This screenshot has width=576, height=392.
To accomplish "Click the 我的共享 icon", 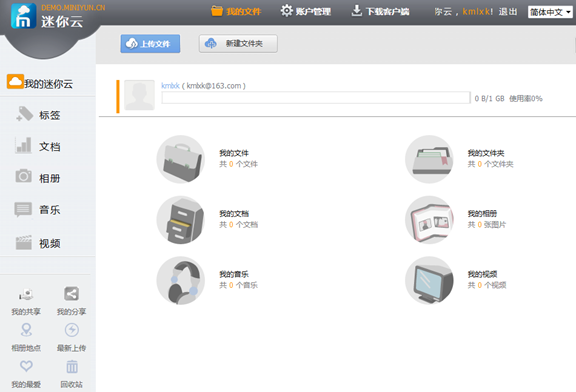I will [x=26, y=294].
